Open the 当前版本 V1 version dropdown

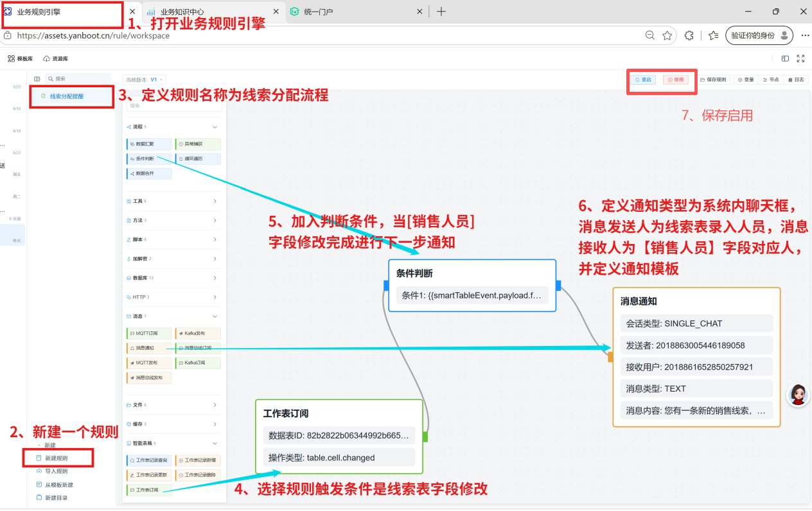point(145,80)
